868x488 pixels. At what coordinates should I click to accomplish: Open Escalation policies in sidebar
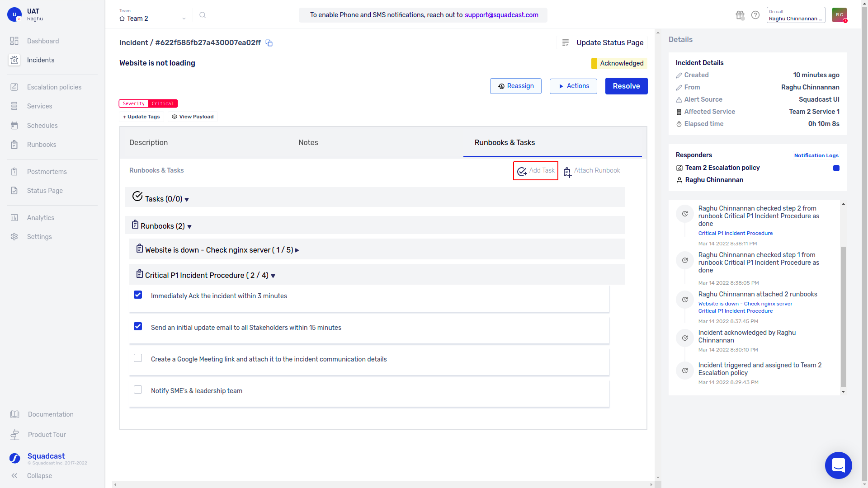point(54,87)
